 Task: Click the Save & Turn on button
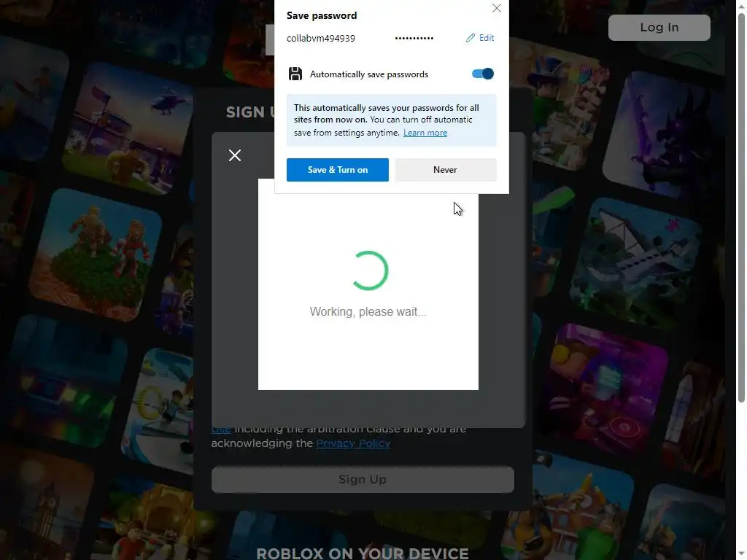pos(337,170)
